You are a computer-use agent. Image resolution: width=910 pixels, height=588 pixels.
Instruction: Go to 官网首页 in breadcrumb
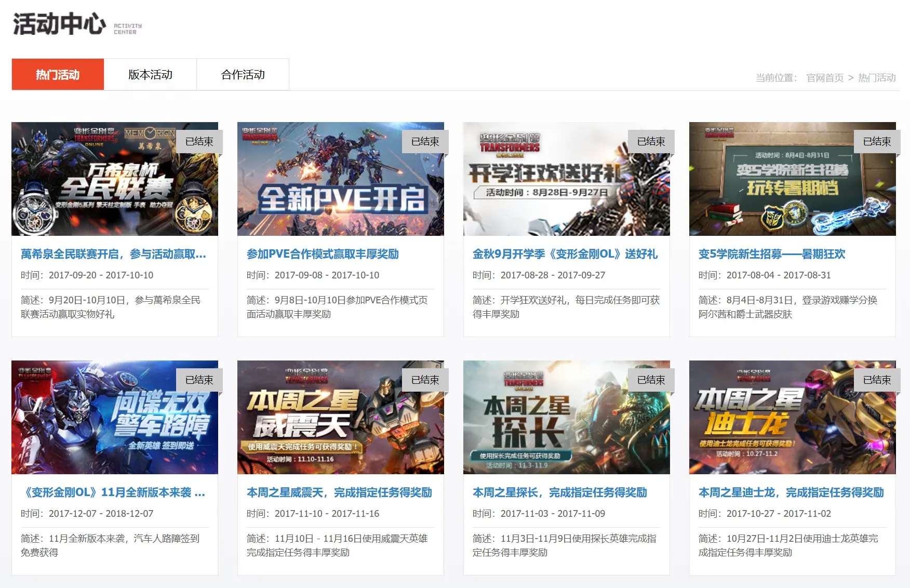pos(825,78)
